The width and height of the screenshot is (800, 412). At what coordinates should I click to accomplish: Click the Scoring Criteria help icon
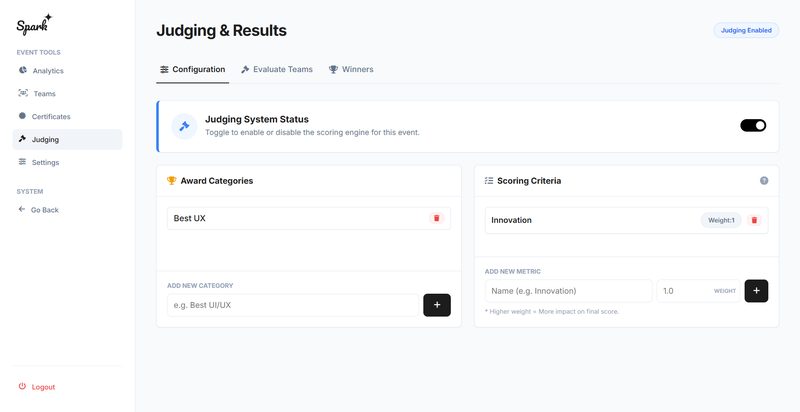tap(764, 181)
